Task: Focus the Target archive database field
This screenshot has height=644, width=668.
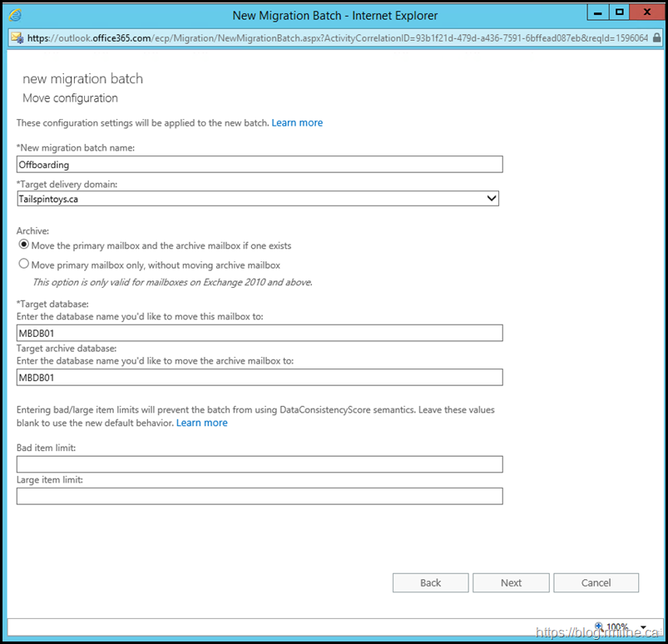Action: coord(260,378)
